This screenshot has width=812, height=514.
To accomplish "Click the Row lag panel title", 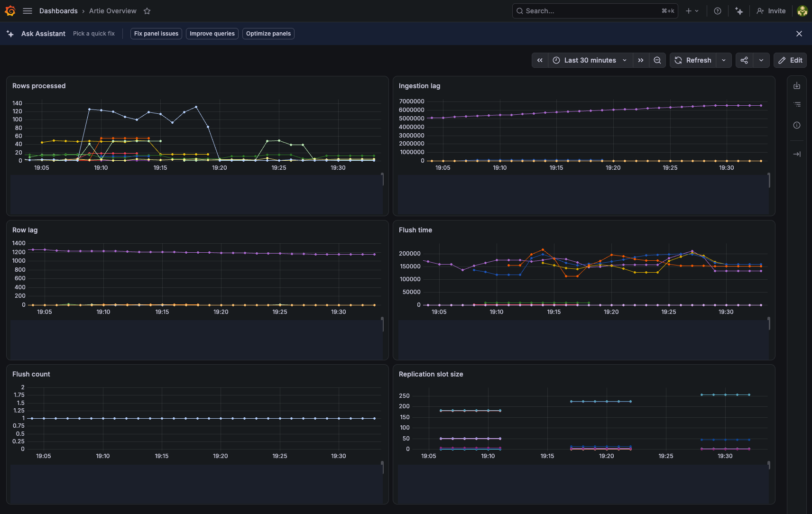I will (x=25, y=230).
